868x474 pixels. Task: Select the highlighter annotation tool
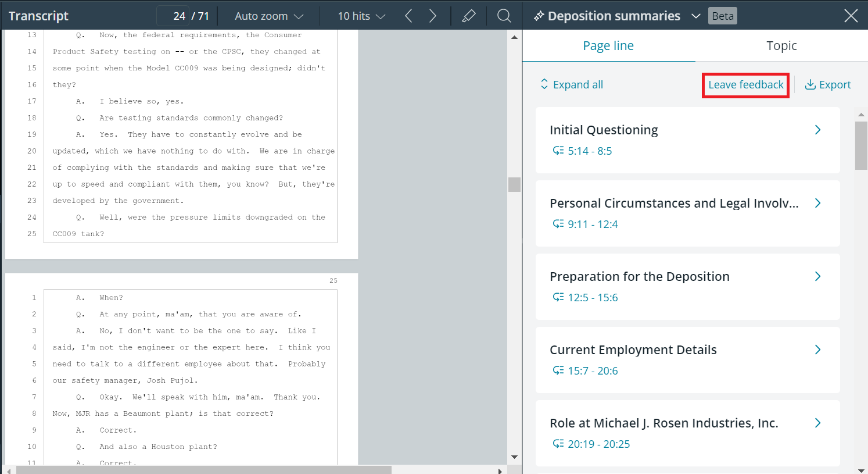point(469,16)
